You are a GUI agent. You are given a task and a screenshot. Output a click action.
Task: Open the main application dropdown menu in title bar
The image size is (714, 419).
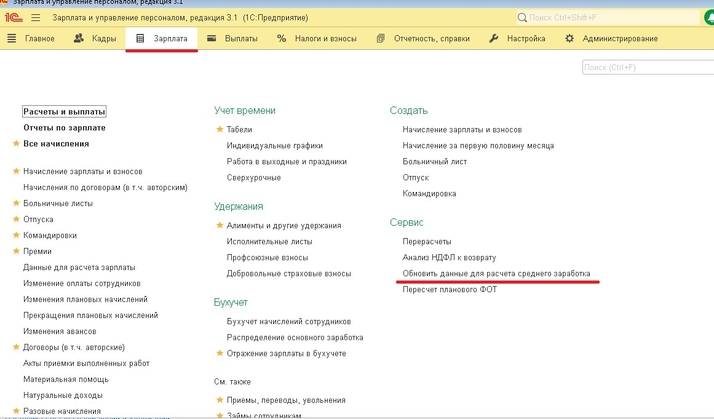pos(37,18)
